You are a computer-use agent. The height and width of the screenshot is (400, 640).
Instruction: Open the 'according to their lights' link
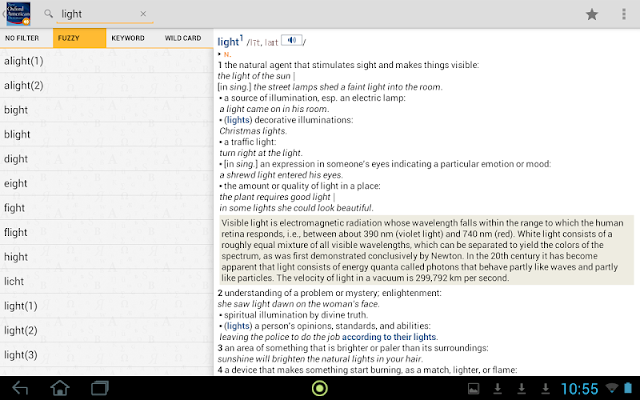(389, 337)
